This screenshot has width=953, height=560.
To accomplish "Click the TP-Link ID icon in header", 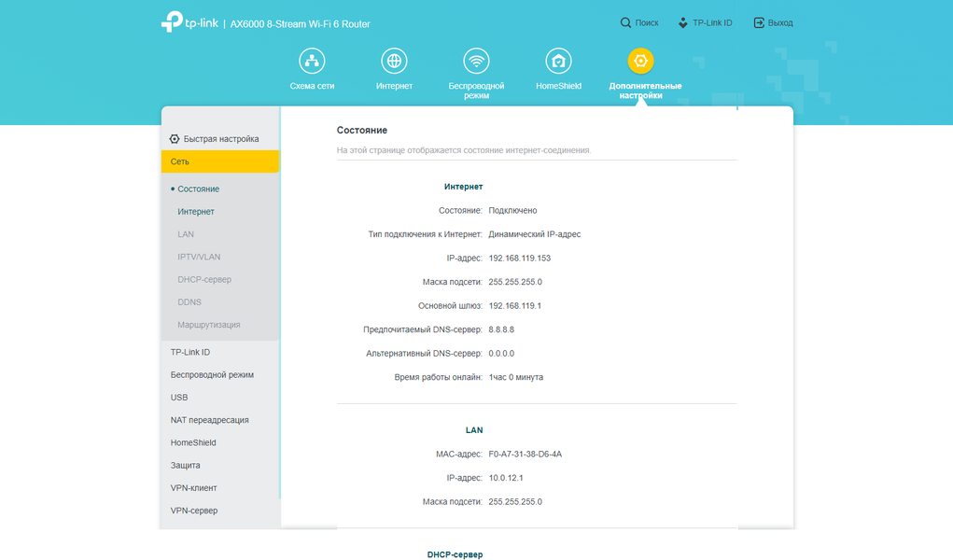I will coord(683,22).
